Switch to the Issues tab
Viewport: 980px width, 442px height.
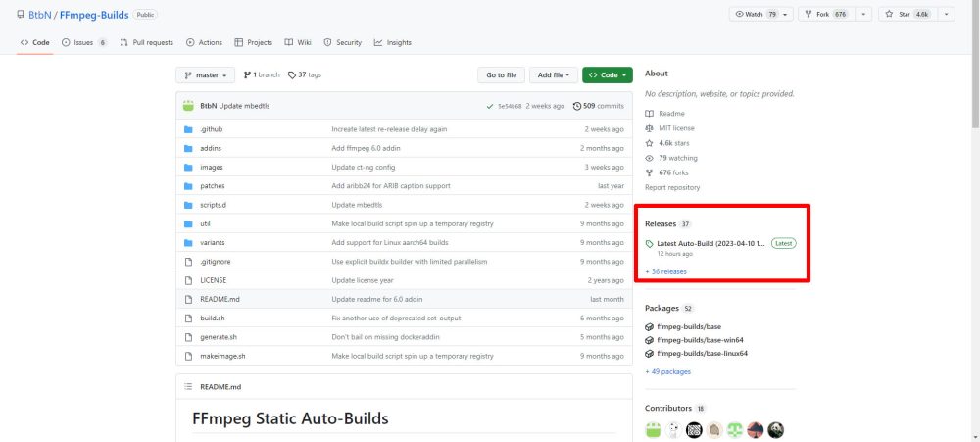[83, 42]
